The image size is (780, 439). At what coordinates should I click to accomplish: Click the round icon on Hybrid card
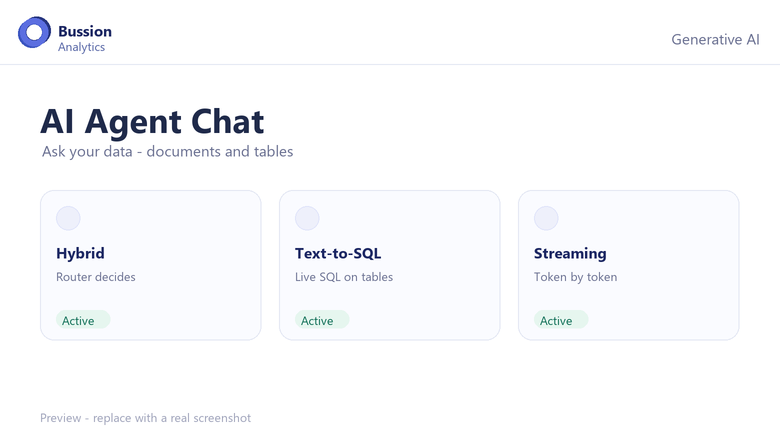pyautogui.click(x=68, y=218)
